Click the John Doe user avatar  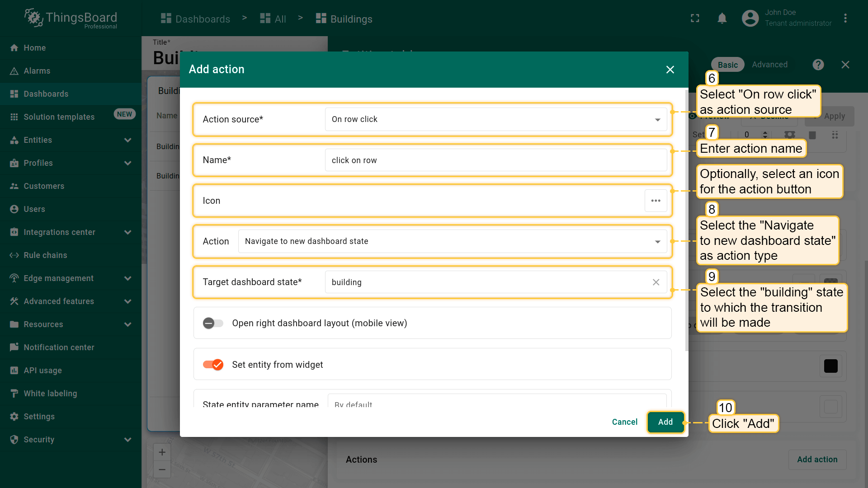[750, 19]
